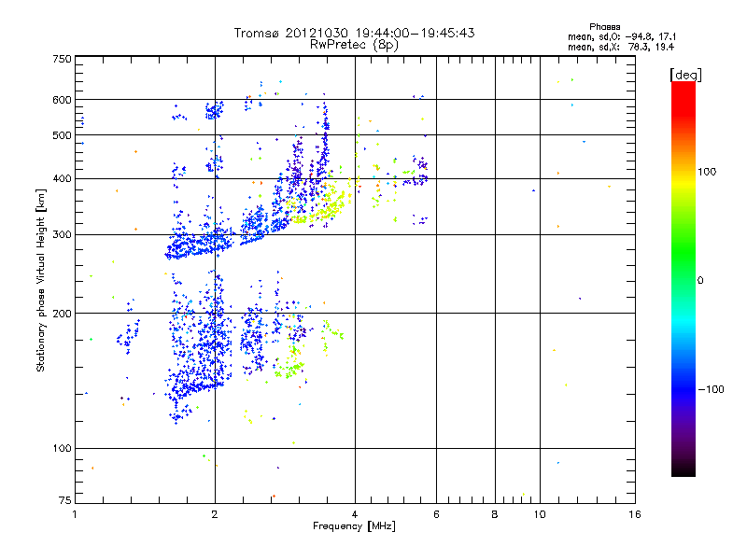This screenshot has height=560, width=747.
Task: Click the x-axis tick label '1'
Action: [x=75, y=514]
